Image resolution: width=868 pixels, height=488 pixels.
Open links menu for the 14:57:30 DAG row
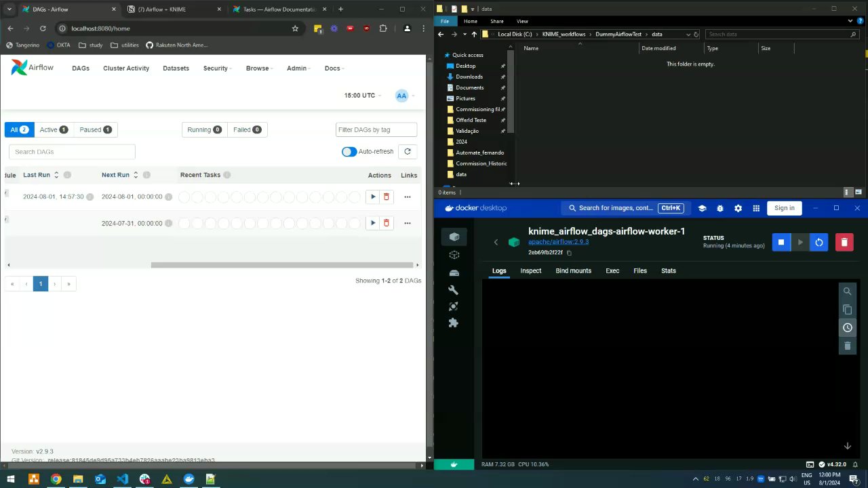[x=408, y=197]
